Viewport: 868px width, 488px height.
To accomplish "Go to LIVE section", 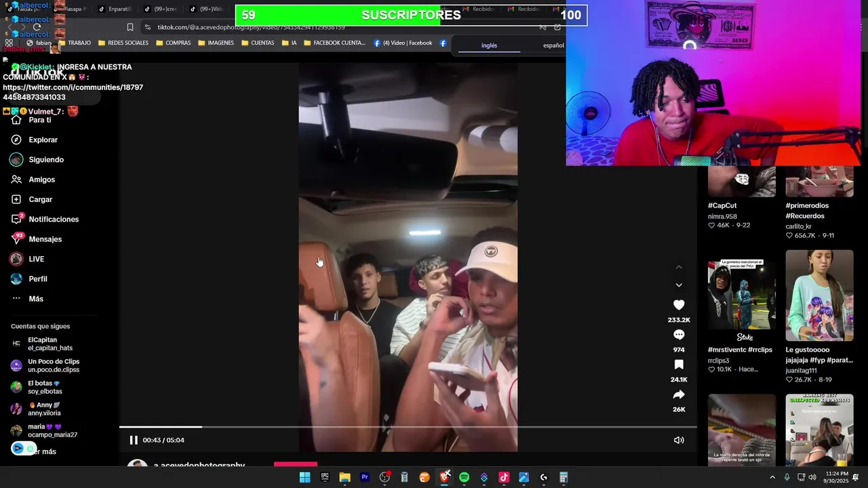I will point(28,259).
